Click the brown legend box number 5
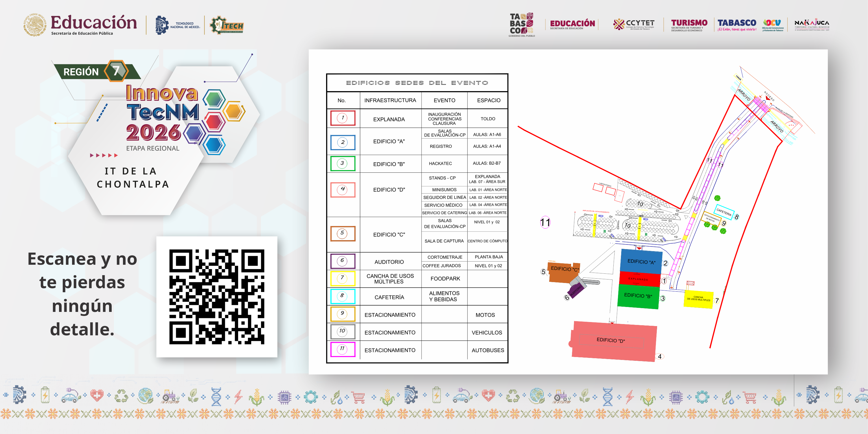868x434 pixels. tap(343, 233)
